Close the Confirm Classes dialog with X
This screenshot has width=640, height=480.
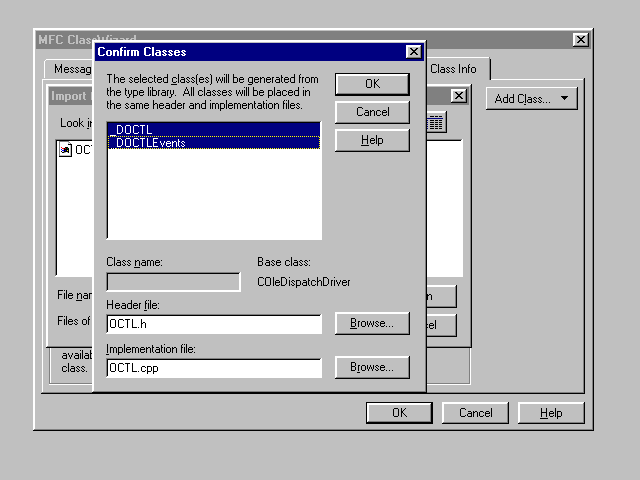413,52
